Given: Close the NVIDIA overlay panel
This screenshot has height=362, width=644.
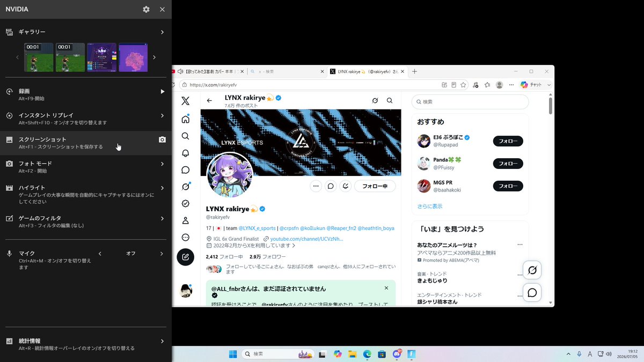Looking at the screenshot, I should (x=162, y=9).
